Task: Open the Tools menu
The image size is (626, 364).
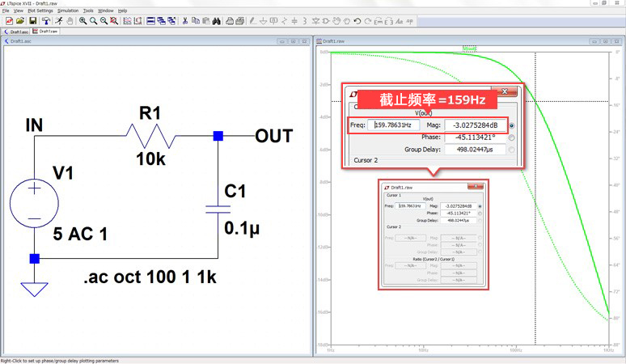Action: (x=88, y=11)
